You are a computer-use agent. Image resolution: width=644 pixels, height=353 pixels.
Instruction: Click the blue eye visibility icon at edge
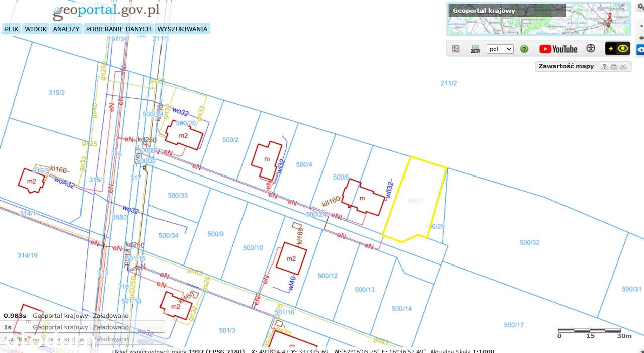640,49
